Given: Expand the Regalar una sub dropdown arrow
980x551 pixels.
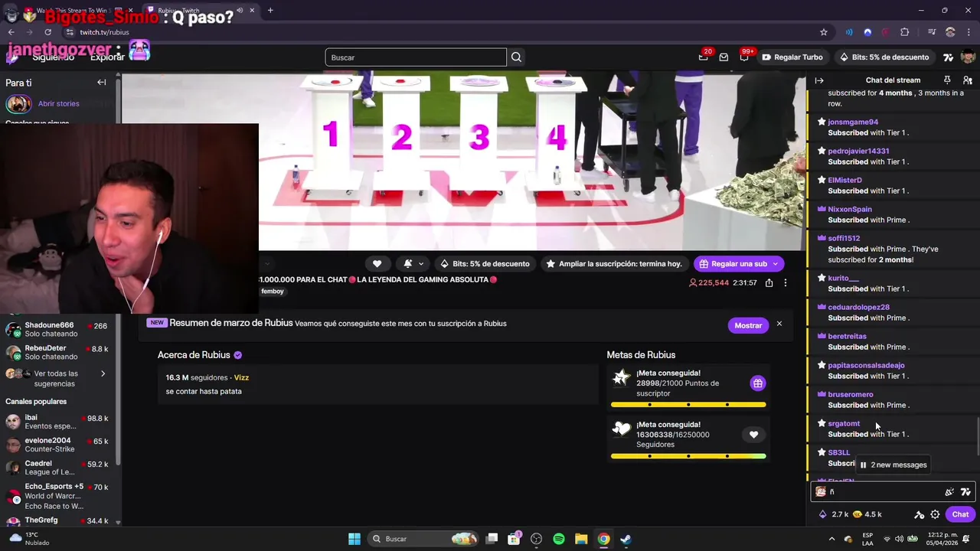Looking at the screenshot, I should tap(775, 263).
